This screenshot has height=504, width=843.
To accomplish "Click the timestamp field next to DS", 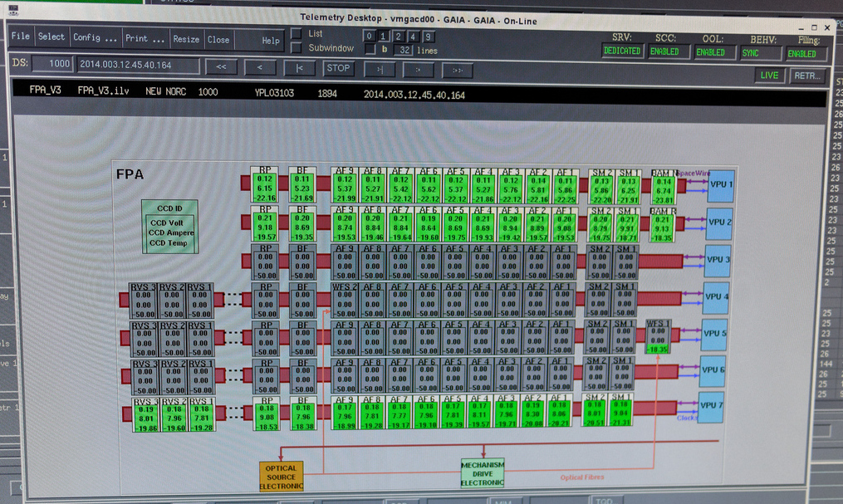I will click(x=138, y=65).
